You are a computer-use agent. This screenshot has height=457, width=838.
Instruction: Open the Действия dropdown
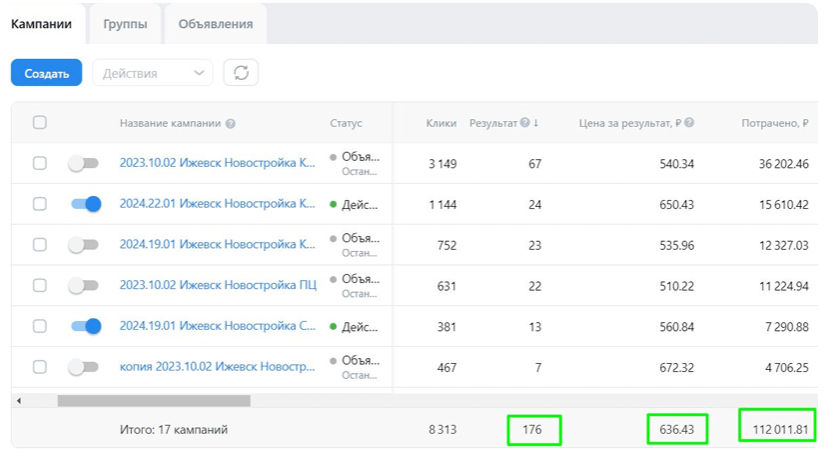tap(153, 73)
